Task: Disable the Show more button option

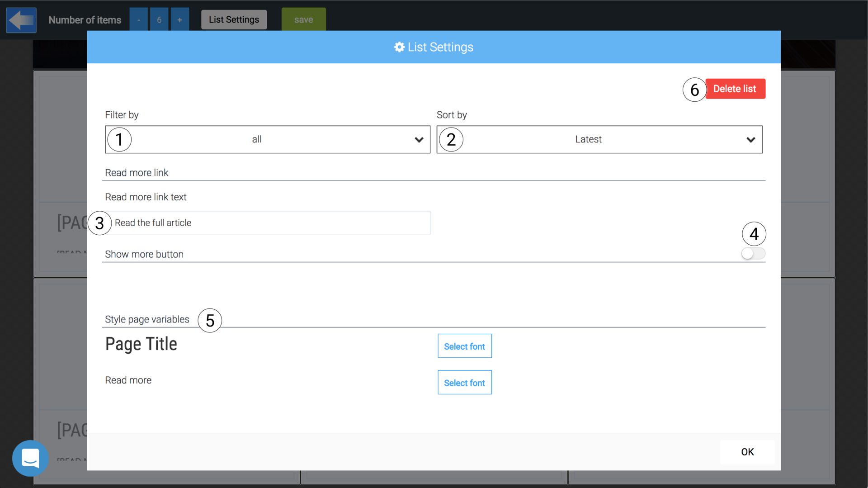Action: point(753,253)
